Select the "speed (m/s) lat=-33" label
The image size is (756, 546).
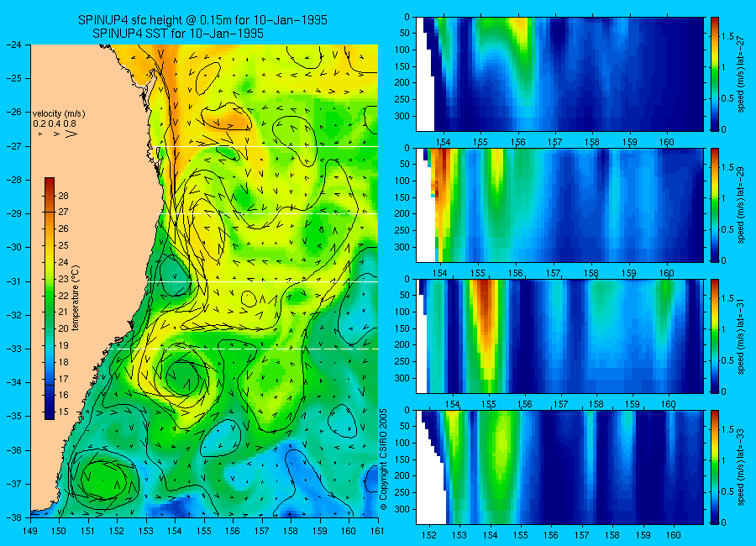tap(742, 467)
